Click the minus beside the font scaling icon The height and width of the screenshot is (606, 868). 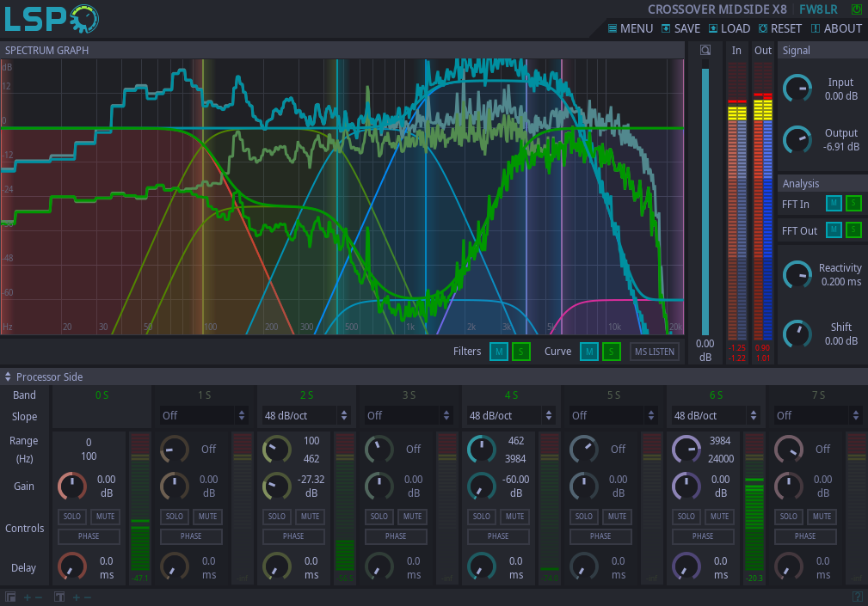point(88,597)
